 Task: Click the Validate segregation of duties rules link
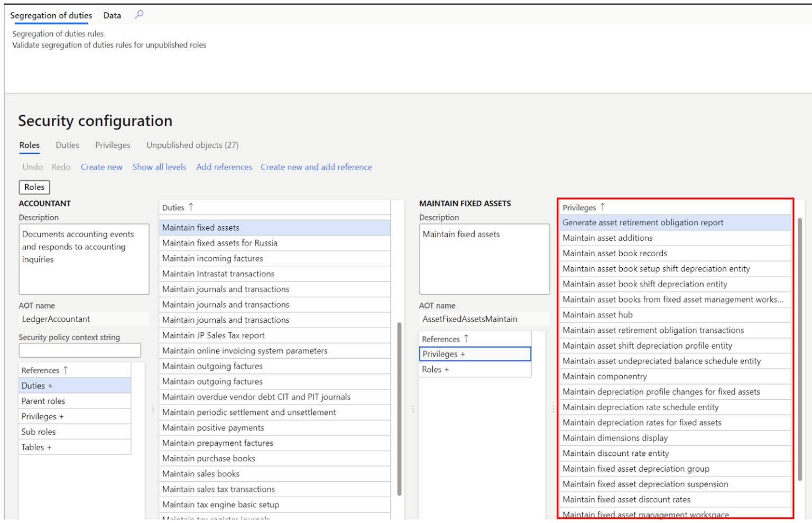pos(108,45)
